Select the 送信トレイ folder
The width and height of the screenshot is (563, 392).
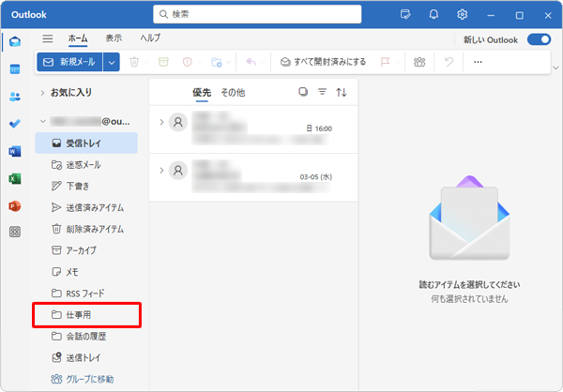[86, 357]
